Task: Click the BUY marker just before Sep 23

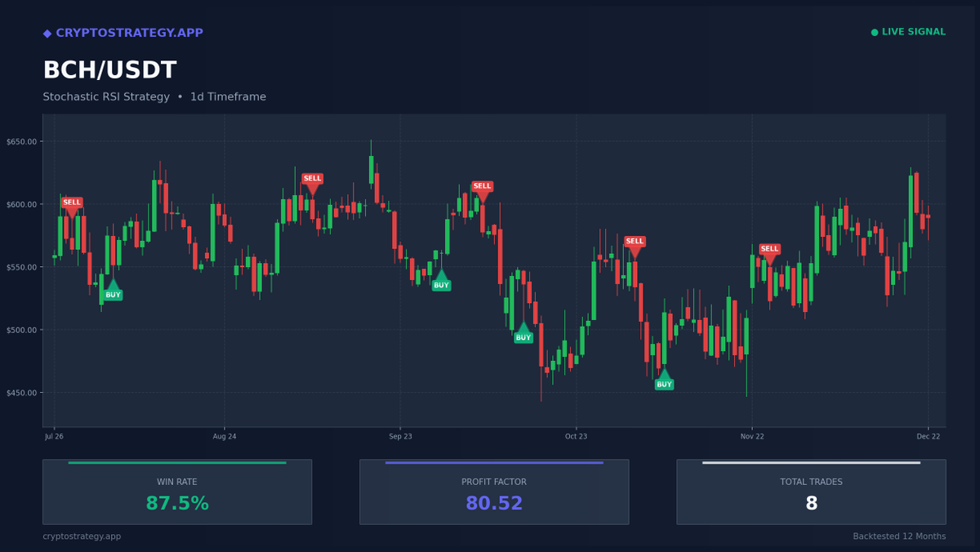Action: [442, 284]
